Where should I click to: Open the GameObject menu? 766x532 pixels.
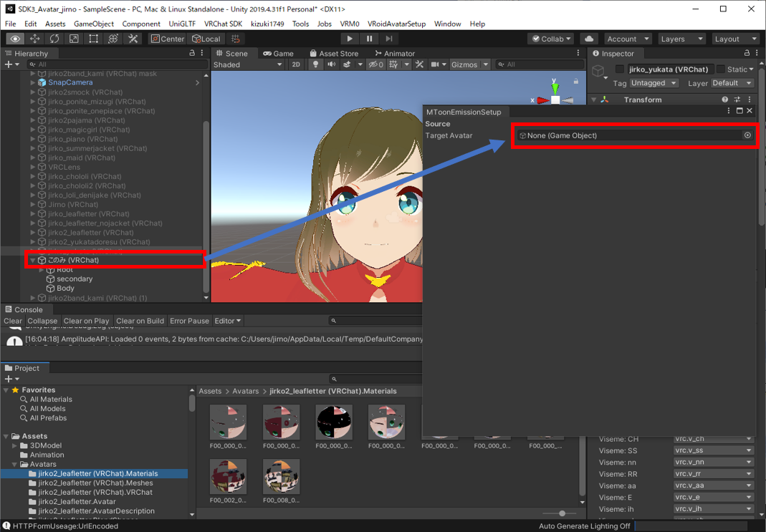(x=94, y=24)
